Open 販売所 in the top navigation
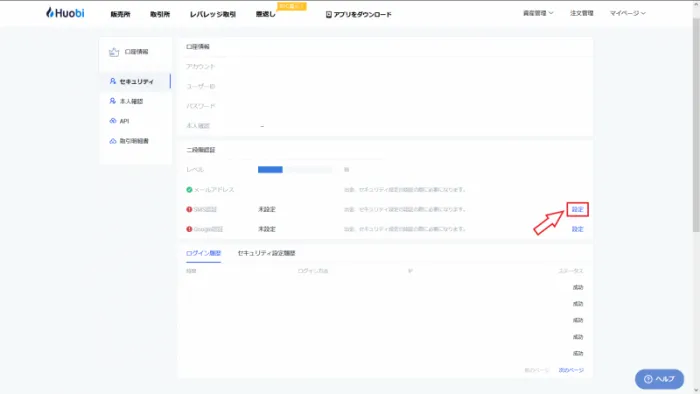This screenshot has height=394, width=700. [120, 14]
